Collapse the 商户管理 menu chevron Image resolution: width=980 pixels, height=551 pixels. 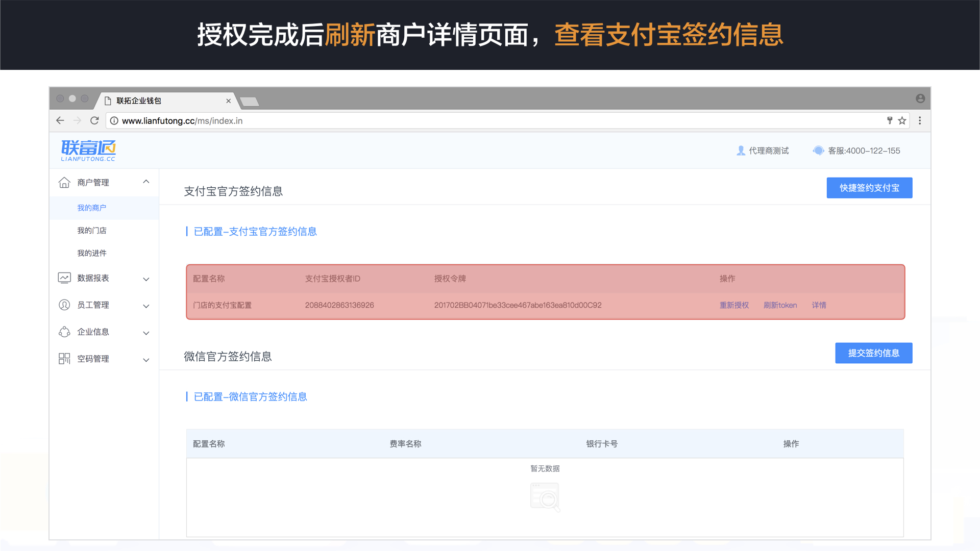146,182
